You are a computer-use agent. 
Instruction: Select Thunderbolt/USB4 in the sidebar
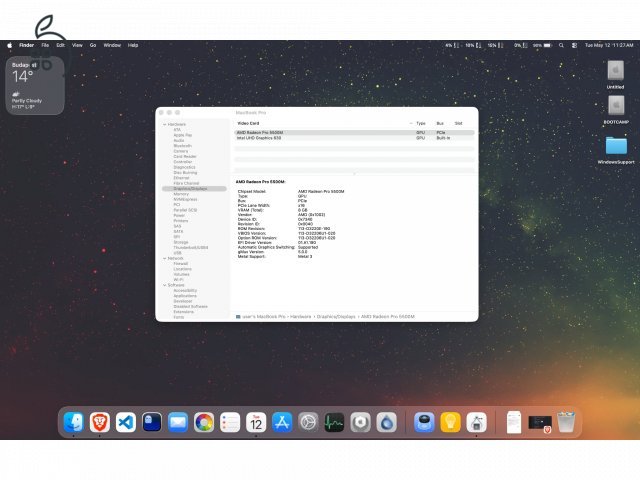pyautogui.click(x=191, y=247)
